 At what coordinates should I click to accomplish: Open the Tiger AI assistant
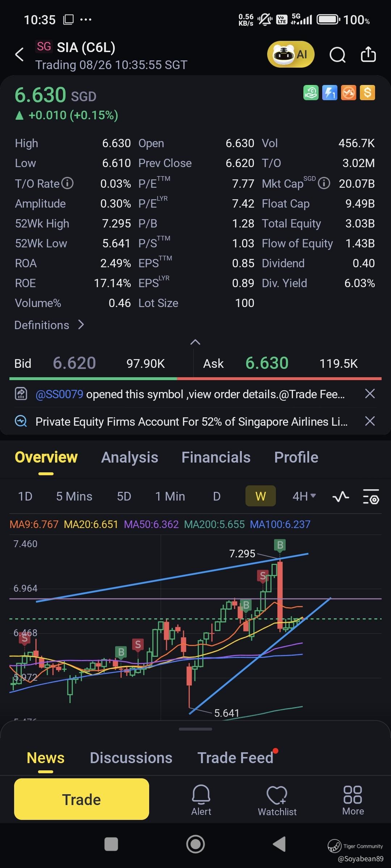(291, 55)
